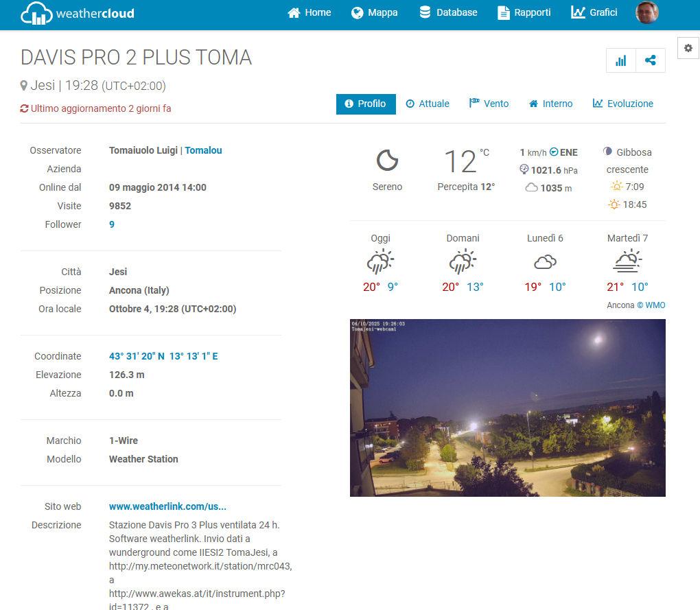Click the share icon button
The width and height of the screenshot is (700, 610).
click(x=651, y=60)
